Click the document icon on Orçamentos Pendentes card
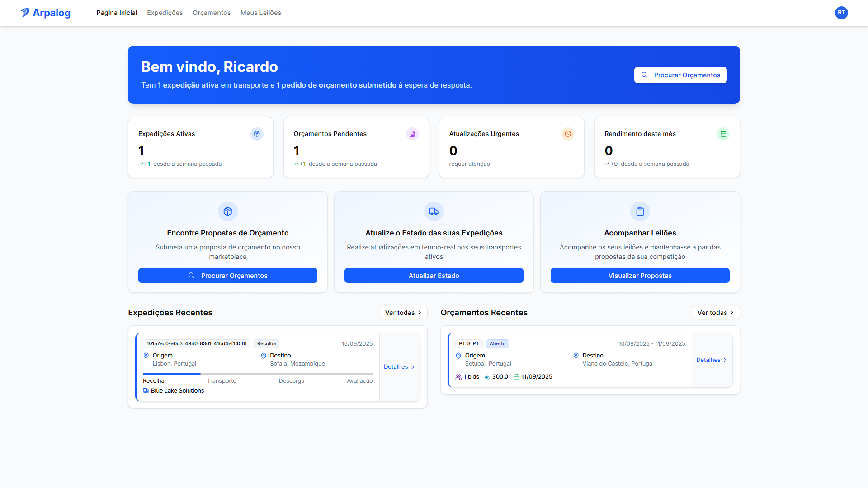 [412, 134]
